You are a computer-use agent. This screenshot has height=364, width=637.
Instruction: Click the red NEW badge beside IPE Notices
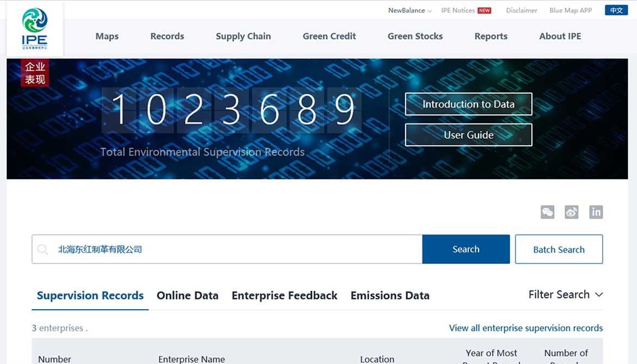point(484,10)
